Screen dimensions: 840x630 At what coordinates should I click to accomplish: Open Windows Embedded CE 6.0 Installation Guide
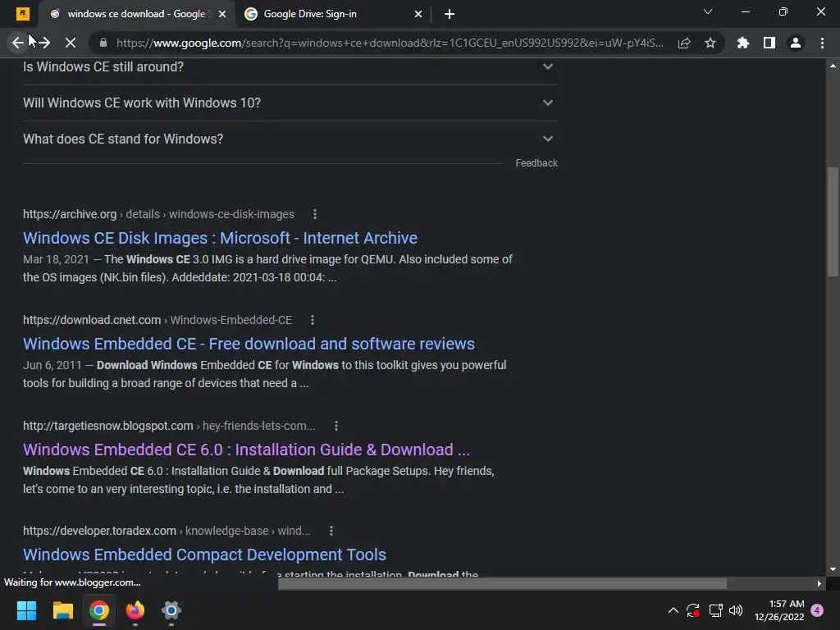click(246, 450)
